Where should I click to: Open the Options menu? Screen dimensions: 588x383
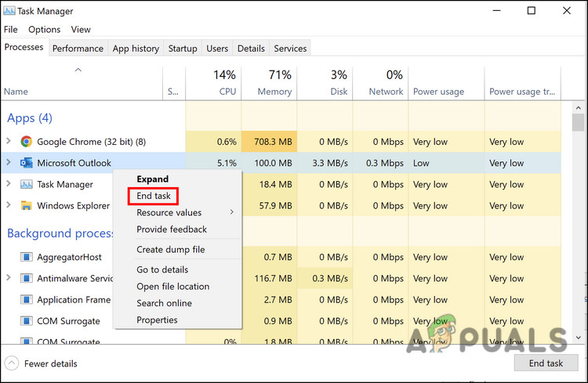click(x=44, y=29)
